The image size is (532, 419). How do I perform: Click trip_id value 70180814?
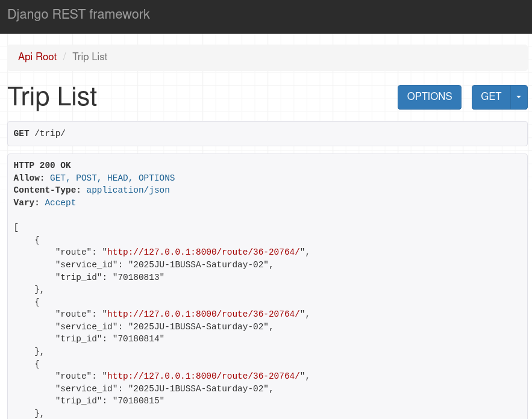pyautogui.click(x=138, y=338)
